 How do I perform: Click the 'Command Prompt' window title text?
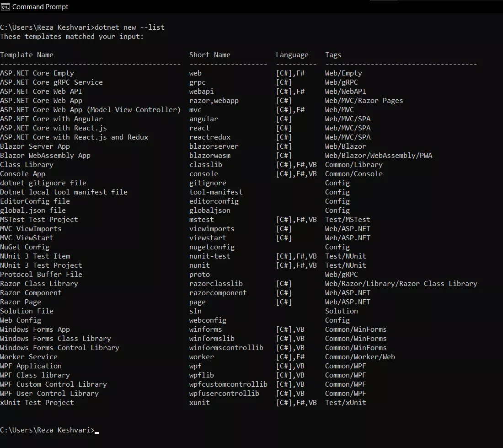click(x=40, y=7)
